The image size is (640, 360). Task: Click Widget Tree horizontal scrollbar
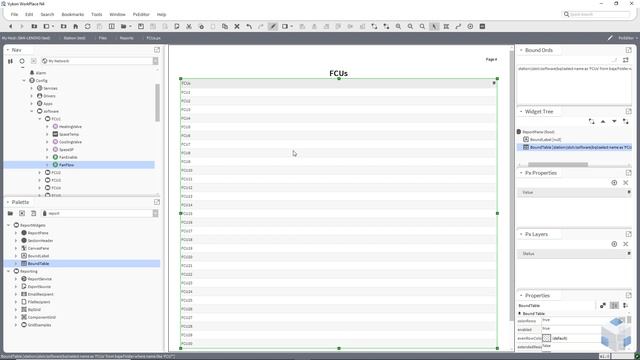558,164
